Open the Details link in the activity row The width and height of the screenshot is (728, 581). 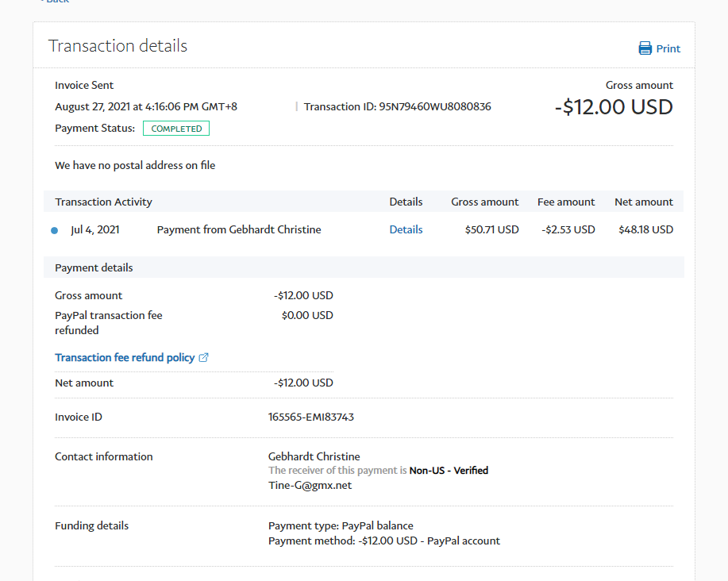click(406, 229)
